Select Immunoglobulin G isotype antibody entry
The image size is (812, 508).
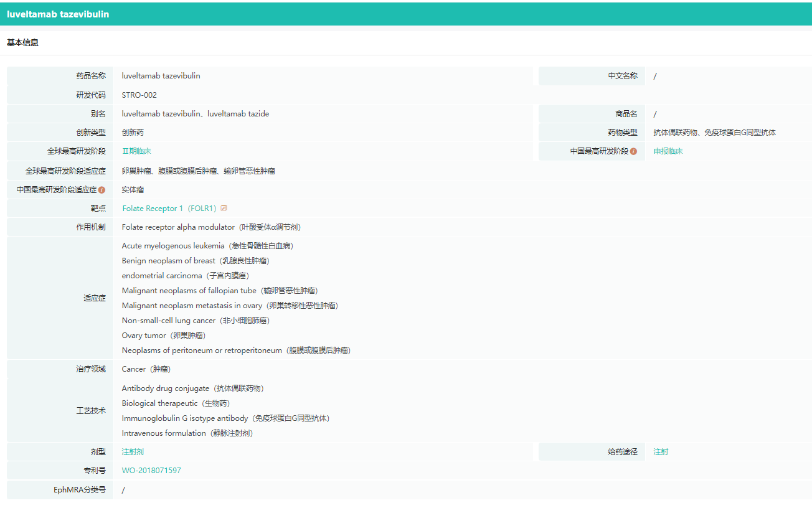[x=226, y=418]
